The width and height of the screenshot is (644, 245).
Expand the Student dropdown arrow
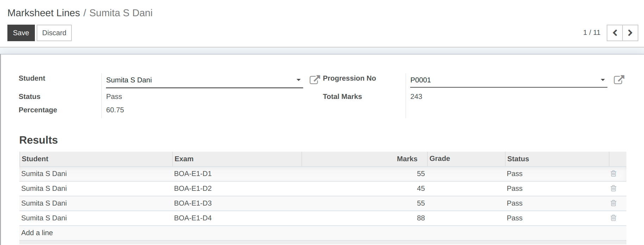tap(298, 80)
